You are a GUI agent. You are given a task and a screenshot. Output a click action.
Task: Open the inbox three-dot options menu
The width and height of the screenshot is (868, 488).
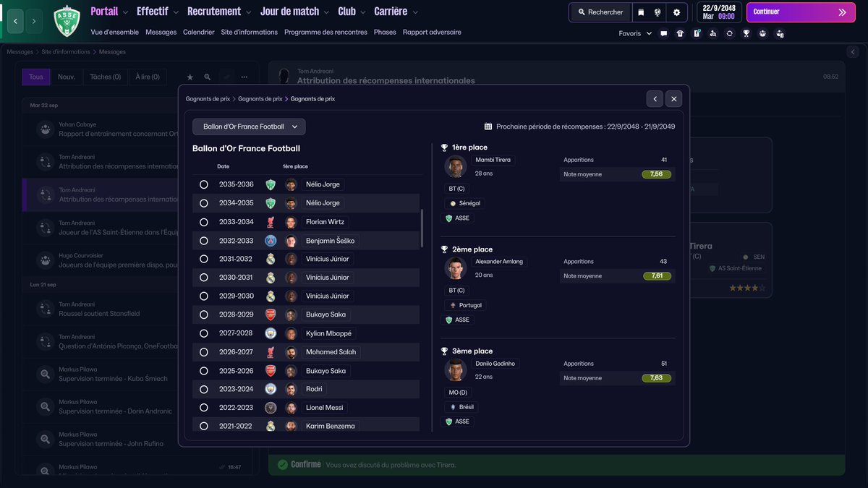pos(244,77)
